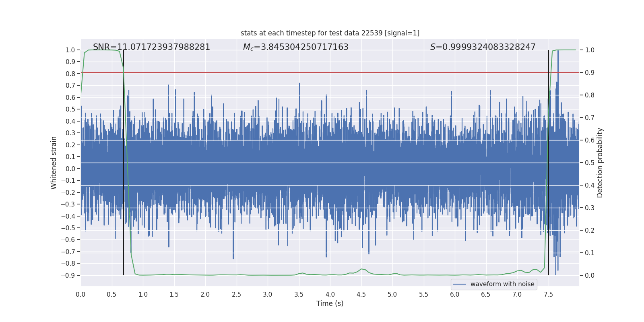This screenshot has width=644, height=322.
Task: Click the −0.7 tick on the strain axis
Action: pos(68,252)
